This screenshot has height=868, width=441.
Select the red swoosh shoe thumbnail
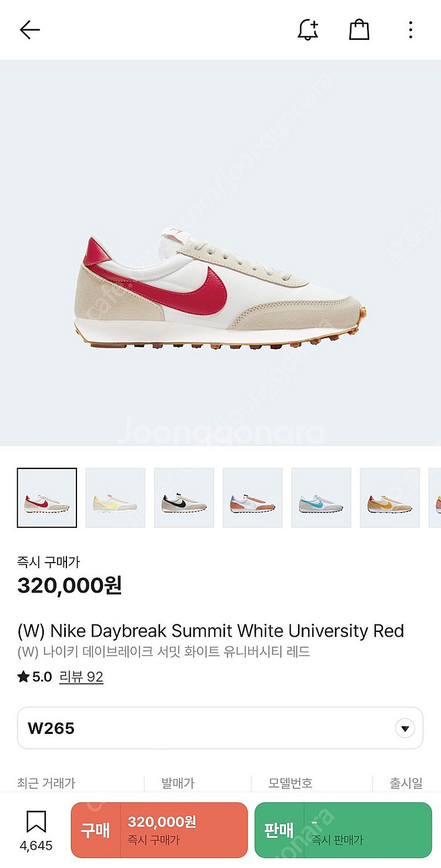pos(47,498)
